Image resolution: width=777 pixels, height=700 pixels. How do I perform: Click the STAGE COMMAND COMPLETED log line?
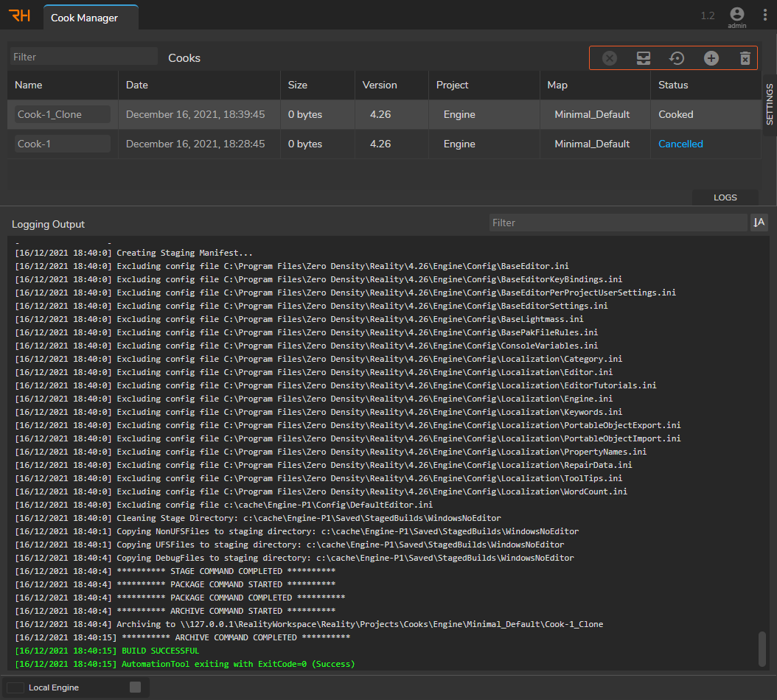click(175, 571)
